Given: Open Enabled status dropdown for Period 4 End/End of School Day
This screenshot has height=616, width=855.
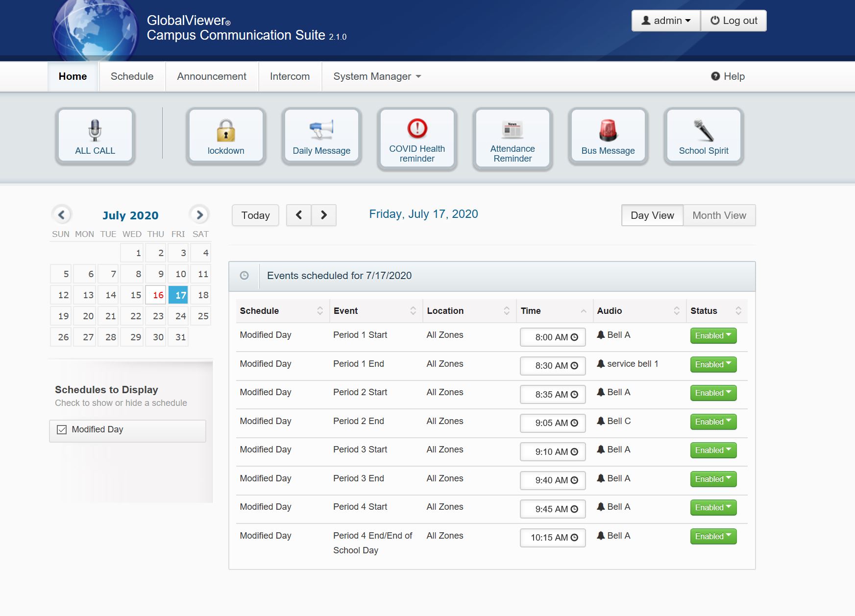Looking at the screenshot, I should (x=713, y=536).
